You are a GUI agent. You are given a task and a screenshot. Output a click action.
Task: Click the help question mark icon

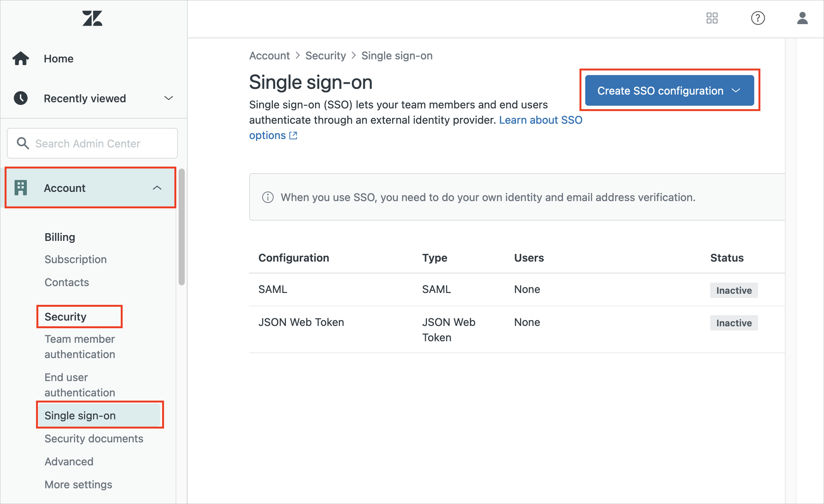[x=757, y=18]
